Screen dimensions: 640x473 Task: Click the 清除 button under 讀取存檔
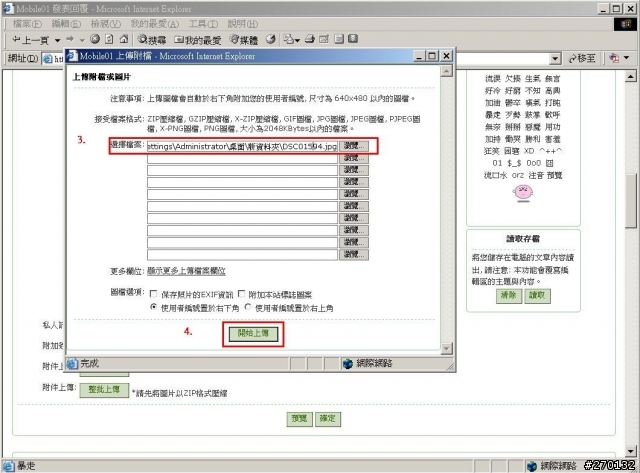coord(509,295)
